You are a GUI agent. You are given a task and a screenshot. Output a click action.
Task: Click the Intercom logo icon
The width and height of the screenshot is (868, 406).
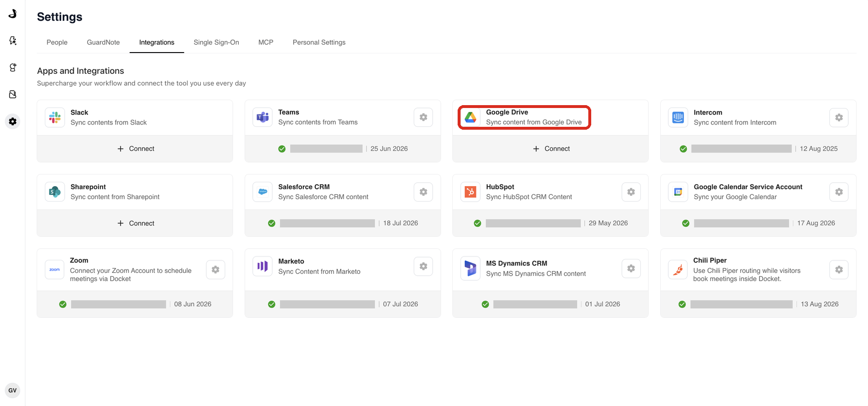pos(678,118)
